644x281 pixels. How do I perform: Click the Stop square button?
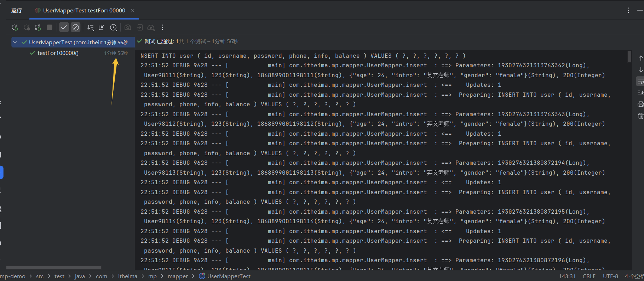(50, 27)
